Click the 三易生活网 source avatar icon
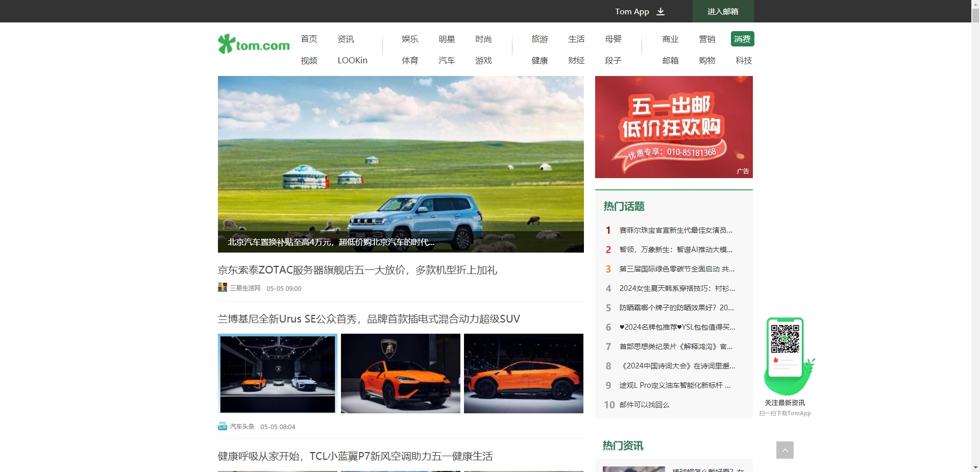Viewport: 980px width, 472px height. tap(223, 287)
